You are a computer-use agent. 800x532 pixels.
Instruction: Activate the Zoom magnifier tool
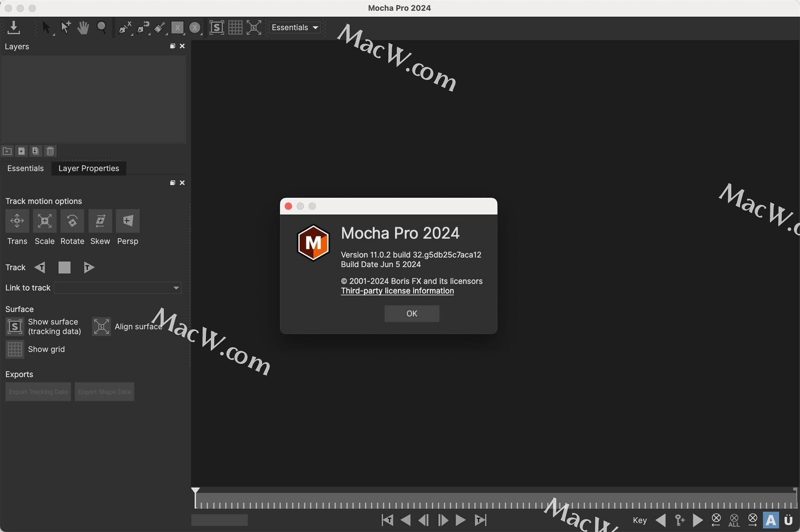point(102,27)
